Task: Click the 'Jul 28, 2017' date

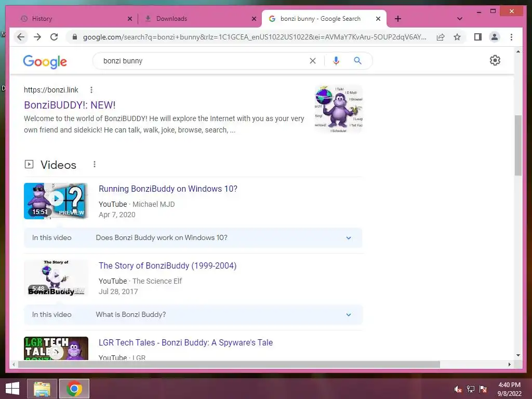Action: tap(118, 292)
